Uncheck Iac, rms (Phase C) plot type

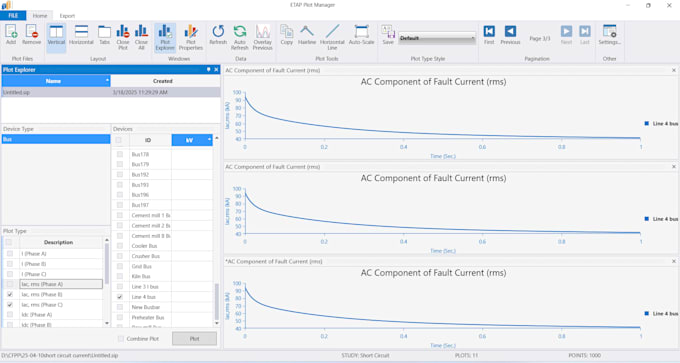tap(10, 305)
